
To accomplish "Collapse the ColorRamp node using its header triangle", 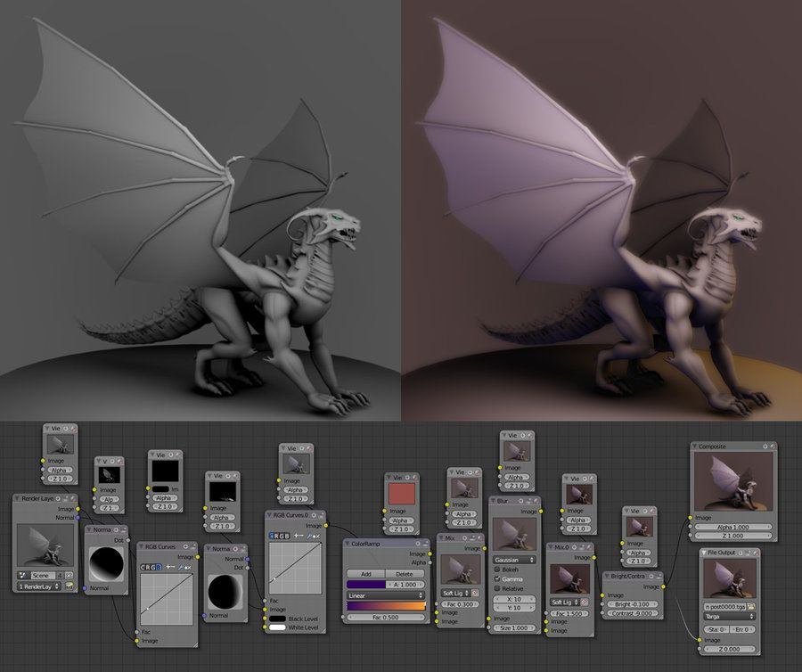I will tap(348, 544).
